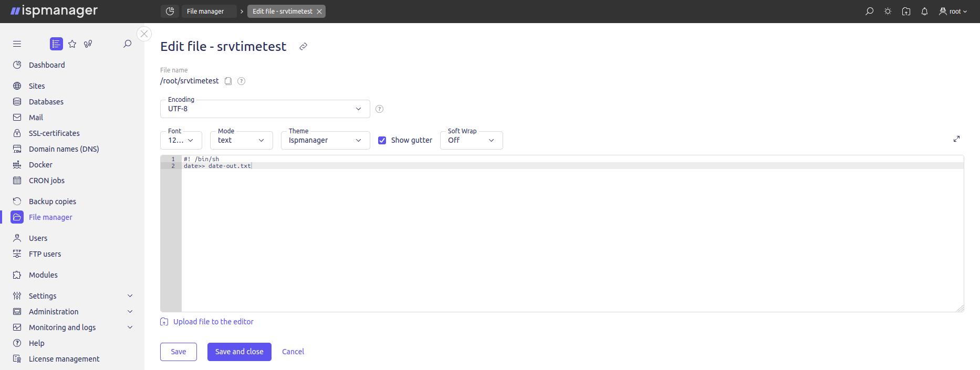Show help for Encoding field
Viewport: 980px width, 370px height.
(x=379, y=109)
